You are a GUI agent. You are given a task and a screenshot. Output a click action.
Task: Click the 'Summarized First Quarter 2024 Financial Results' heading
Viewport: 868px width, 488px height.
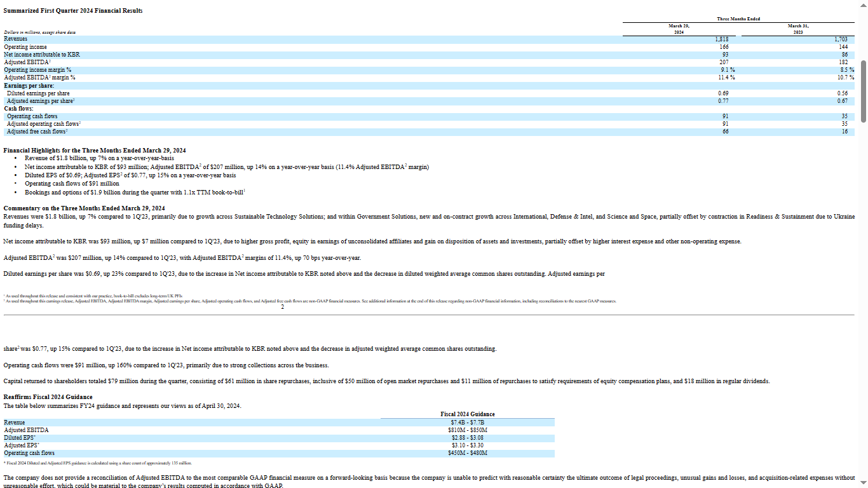73,11
